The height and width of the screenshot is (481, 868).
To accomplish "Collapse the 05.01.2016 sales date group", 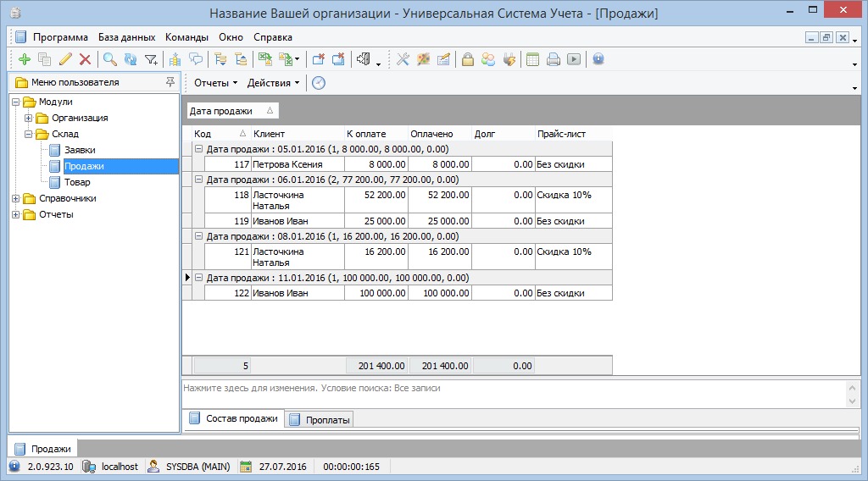I will click(199, 149).
